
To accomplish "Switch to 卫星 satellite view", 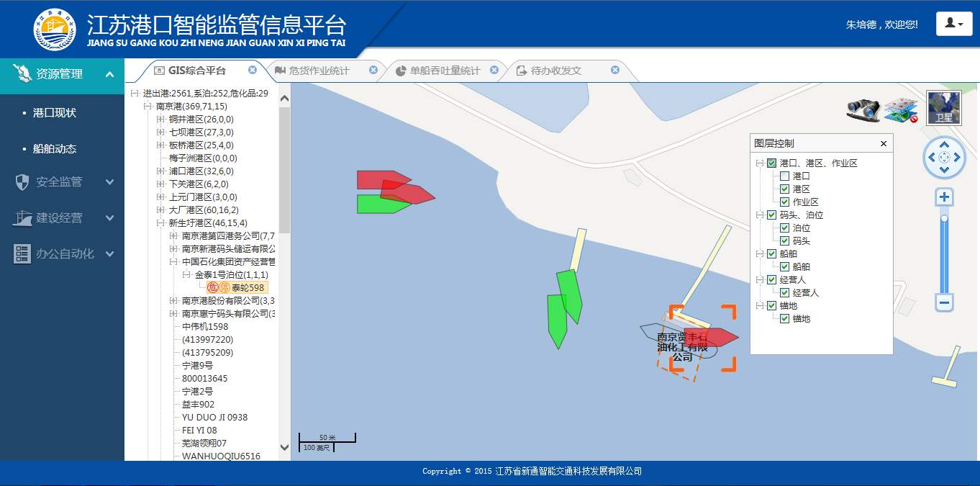I will [943, 108].
